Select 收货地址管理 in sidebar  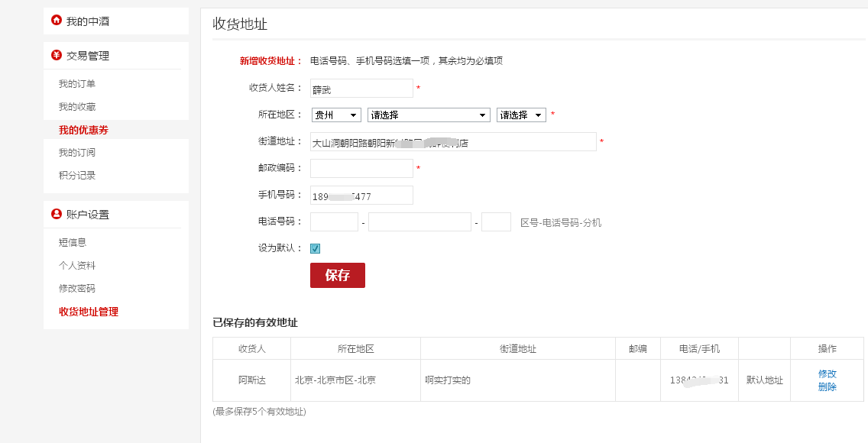point(89,312)
